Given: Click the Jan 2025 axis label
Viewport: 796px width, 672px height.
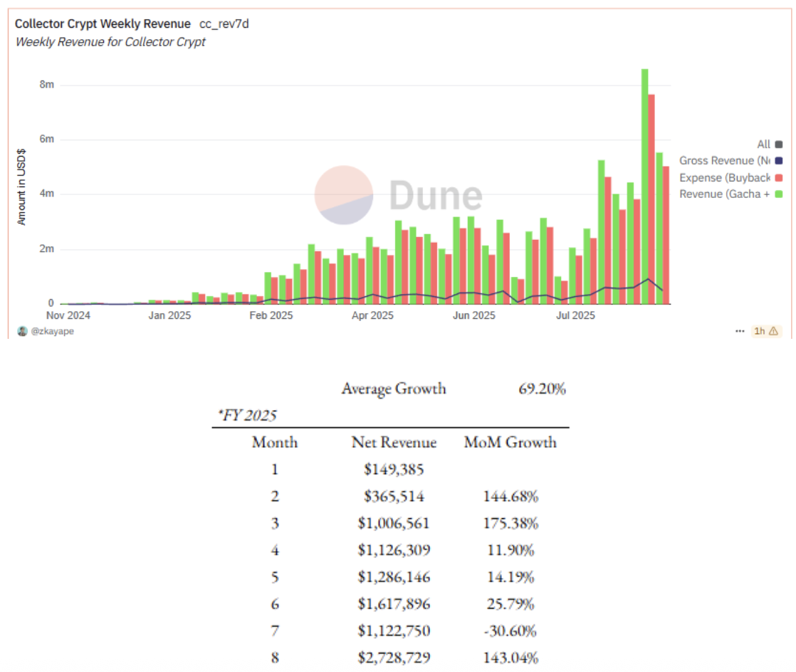Looking at the screenshot, I should (169, 315).
